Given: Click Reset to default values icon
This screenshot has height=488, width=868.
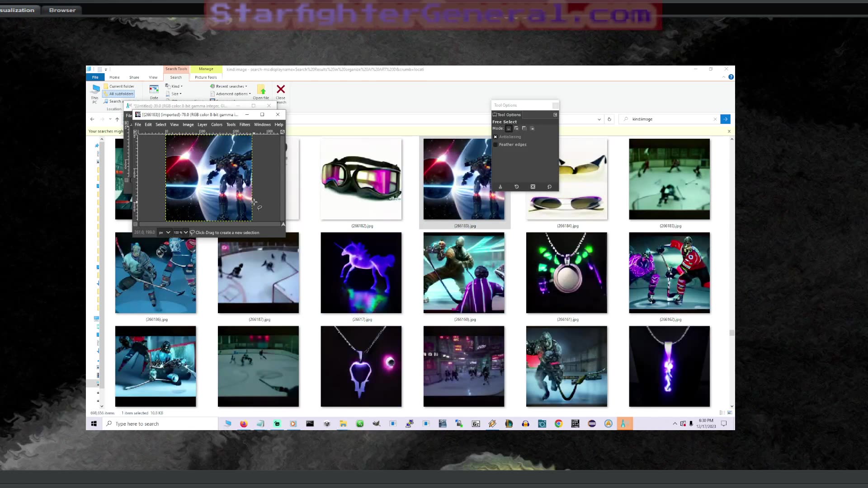Looking at the screenshot, I should (549, 187).
